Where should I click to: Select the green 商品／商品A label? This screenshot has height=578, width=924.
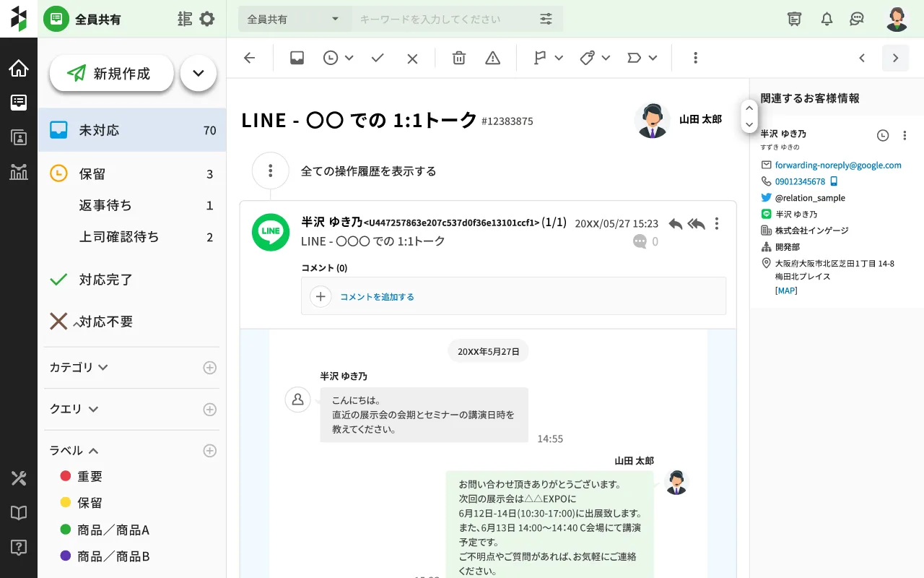[105, 530]
